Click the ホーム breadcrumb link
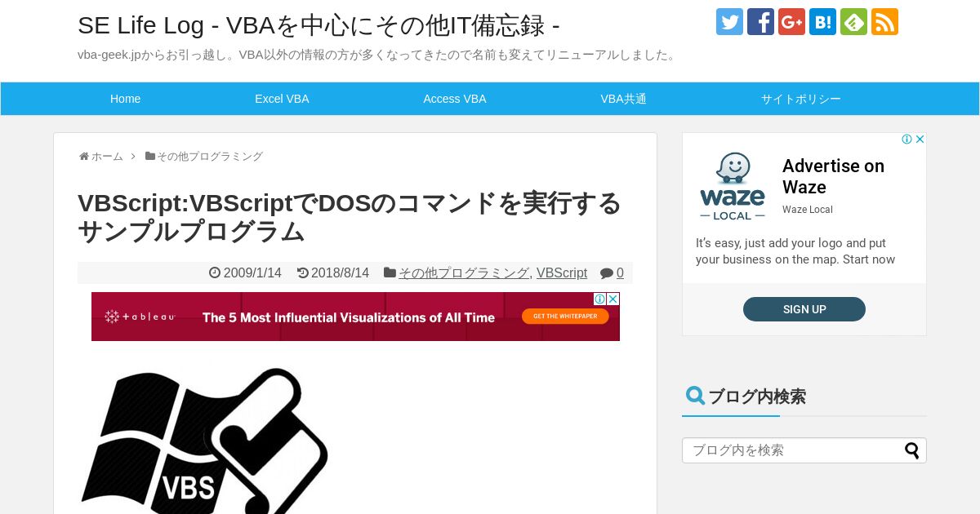The height and width of the screenshot is (514, 980). click(x=107, y=157)
